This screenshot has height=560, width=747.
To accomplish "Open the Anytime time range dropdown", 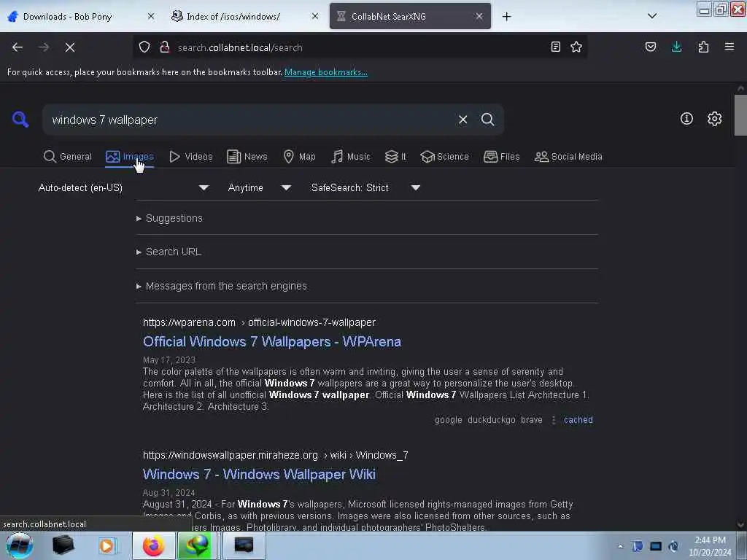I will click(259, 187).
